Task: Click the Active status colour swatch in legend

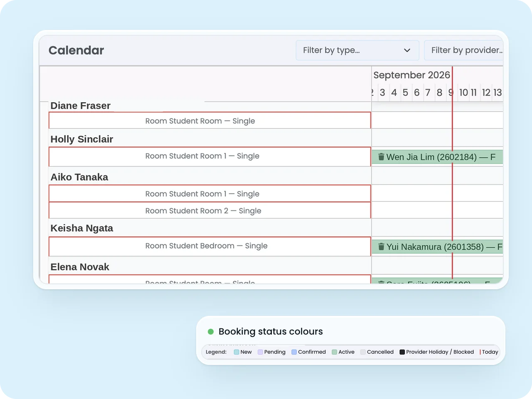Action: [335, 352]
